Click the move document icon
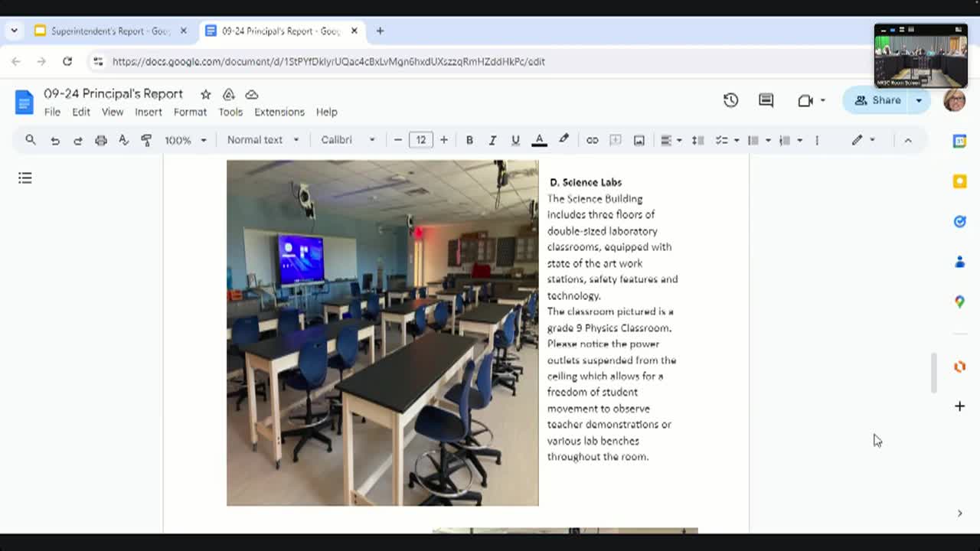Image resolution: width=980 pixels, height=551 pixels. 228,94
